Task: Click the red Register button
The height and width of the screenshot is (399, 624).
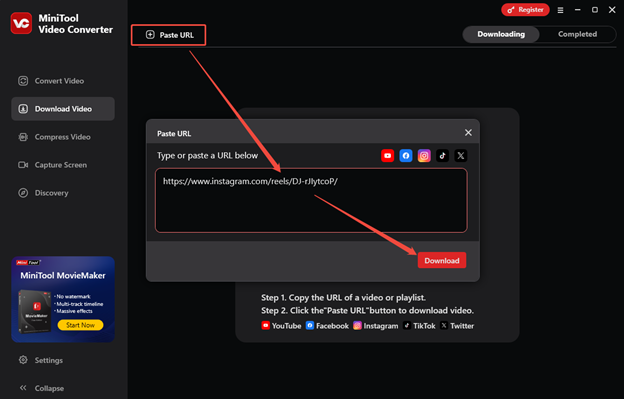Action: coord(525,10)
